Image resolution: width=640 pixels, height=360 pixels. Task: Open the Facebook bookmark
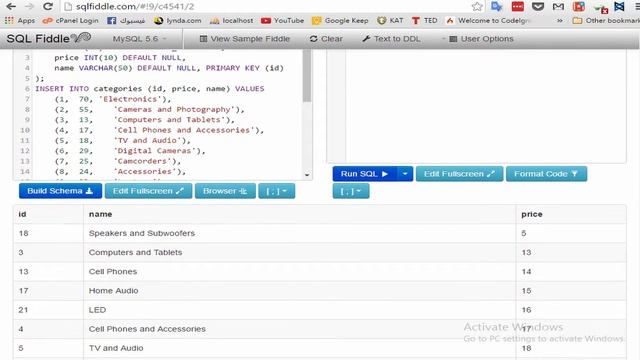(126, 20)
